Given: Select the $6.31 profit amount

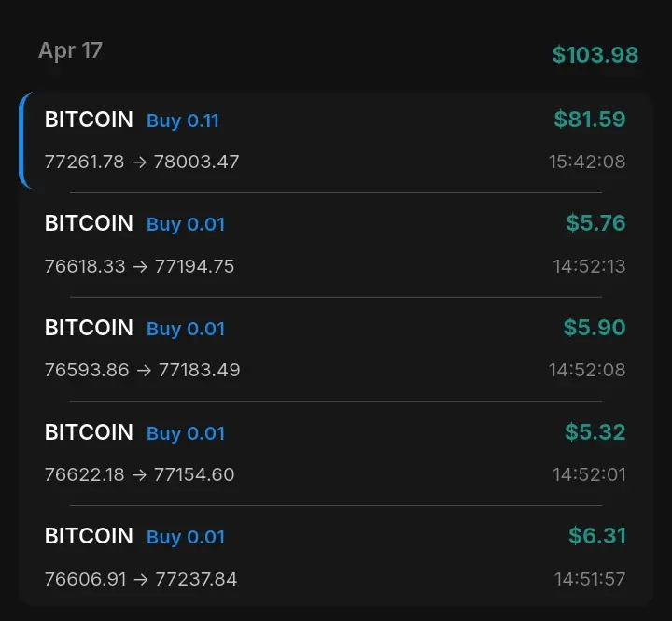Looking at the screenshot, I should click(x=597, y=536).
